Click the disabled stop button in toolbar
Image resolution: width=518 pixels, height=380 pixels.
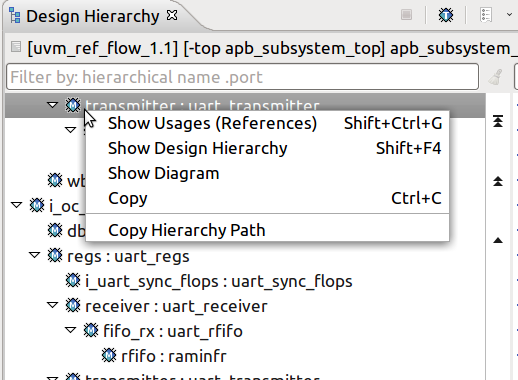(406, 15)
